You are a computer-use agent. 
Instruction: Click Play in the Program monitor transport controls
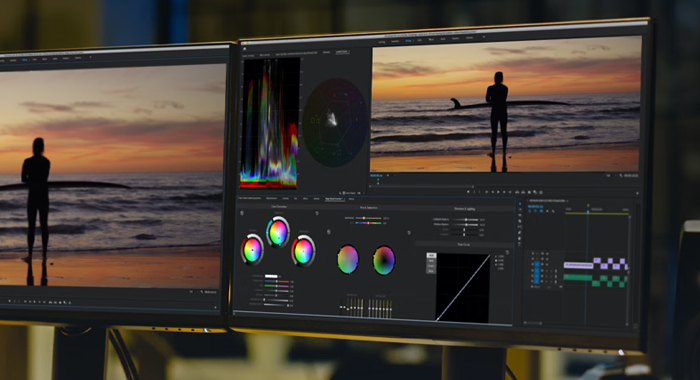coord(499,192)
